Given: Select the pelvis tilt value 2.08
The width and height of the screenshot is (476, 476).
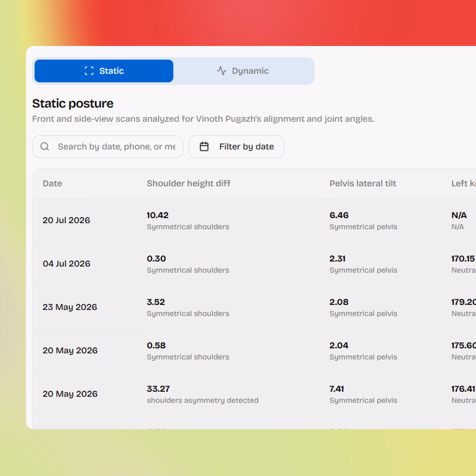Looking at the screenshot, I should 339,302.
